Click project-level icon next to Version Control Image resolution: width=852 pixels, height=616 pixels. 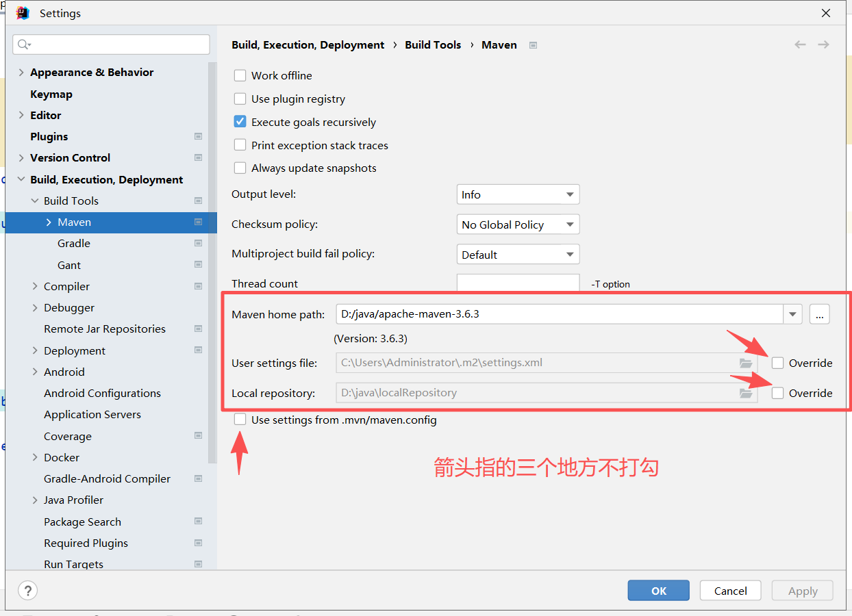pyautogui.click(x=198, y=157)
